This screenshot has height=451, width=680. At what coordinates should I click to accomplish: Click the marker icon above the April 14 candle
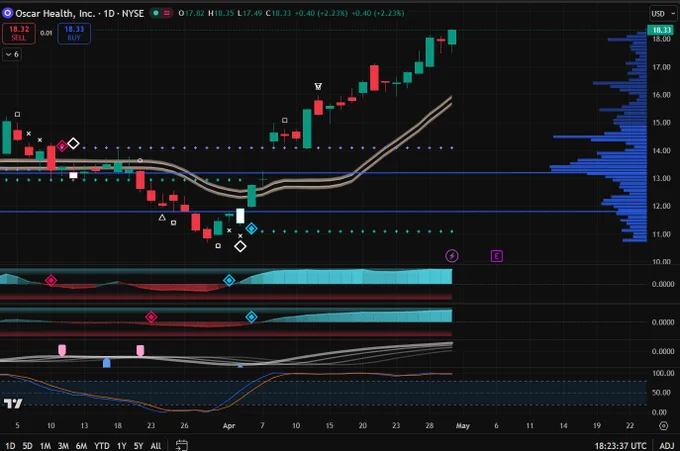click(x=318, y=86)
